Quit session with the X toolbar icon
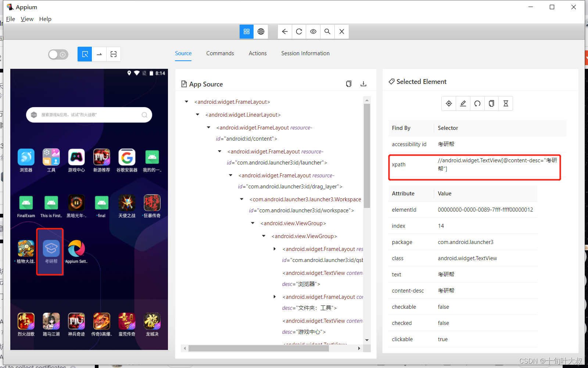This screenshot has height=368, width=588. (342, 32)
